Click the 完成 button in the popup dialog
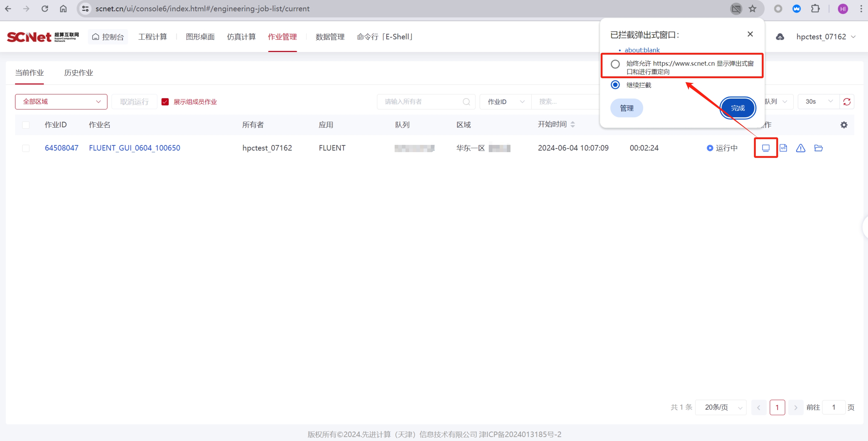This screenshot has height=441, width=868. click(738, 108)
